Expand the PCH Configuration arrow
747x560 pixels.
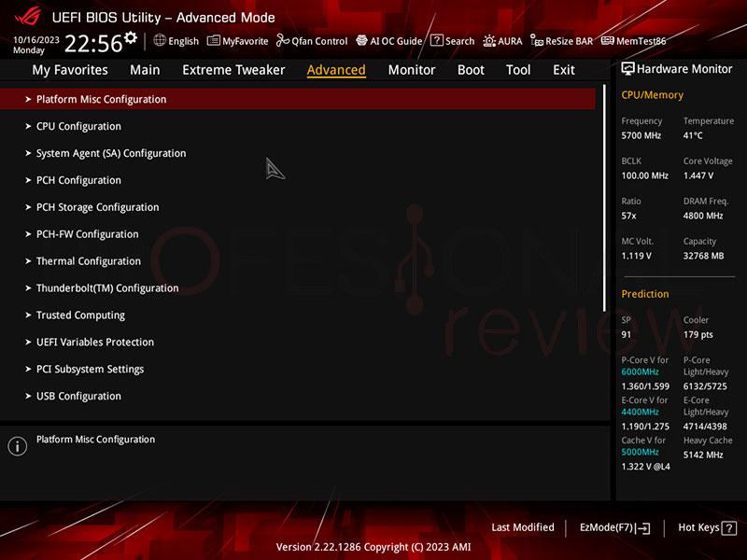click(28, 180)
